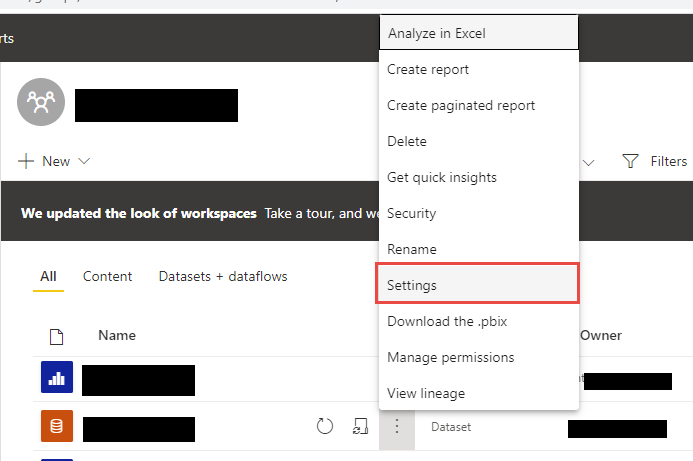Click the Filters funnel icon
The height and width of the screenshot is (461, 693).
[630, 161]
